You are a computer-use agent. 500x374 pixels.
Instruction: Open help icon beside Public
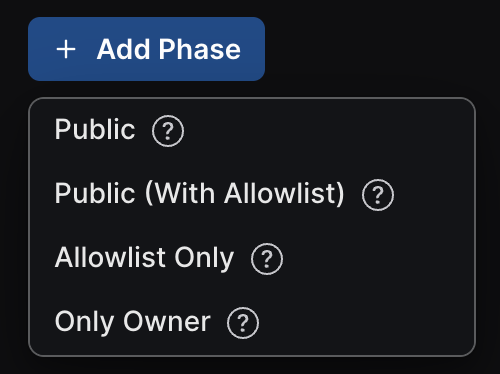coord(168,131)
